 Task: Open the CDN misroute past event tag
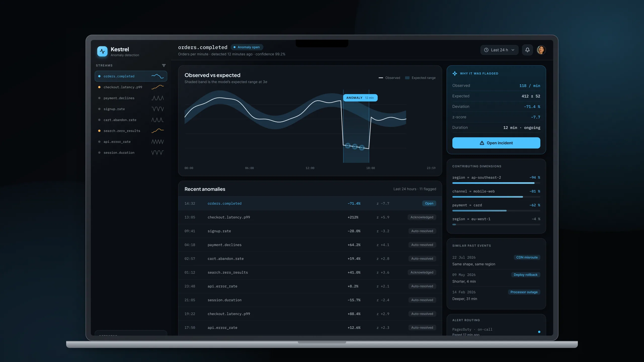pos(527,257)
